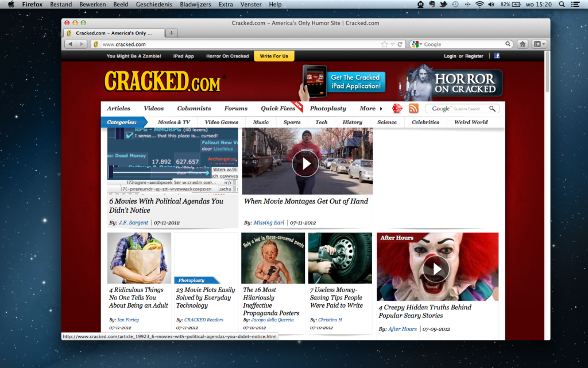Open the propaganda baby poster thumbnail
Screen dimensions: 588x368
coord(273,258)
